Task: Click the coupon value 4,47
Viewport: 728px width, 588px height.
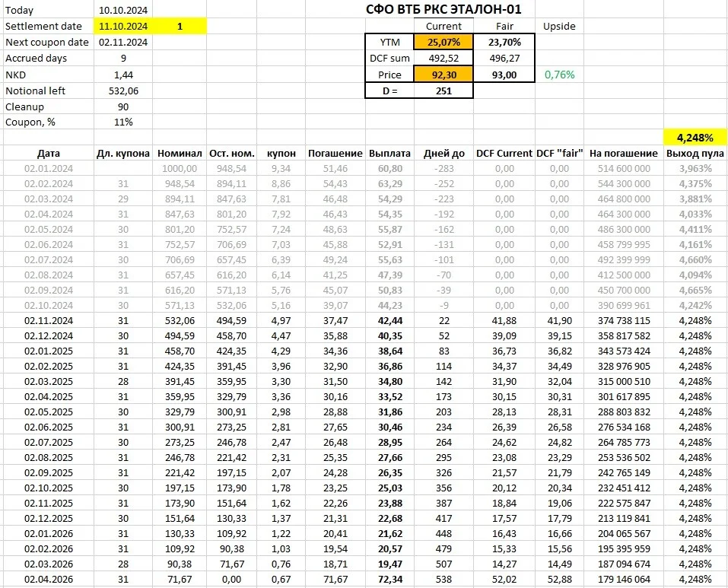Action: tap(281, 336)
